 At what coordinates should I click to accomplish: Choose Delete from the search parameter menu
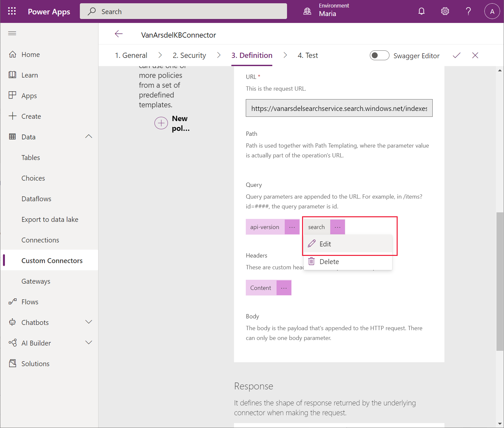coord(348,261)
